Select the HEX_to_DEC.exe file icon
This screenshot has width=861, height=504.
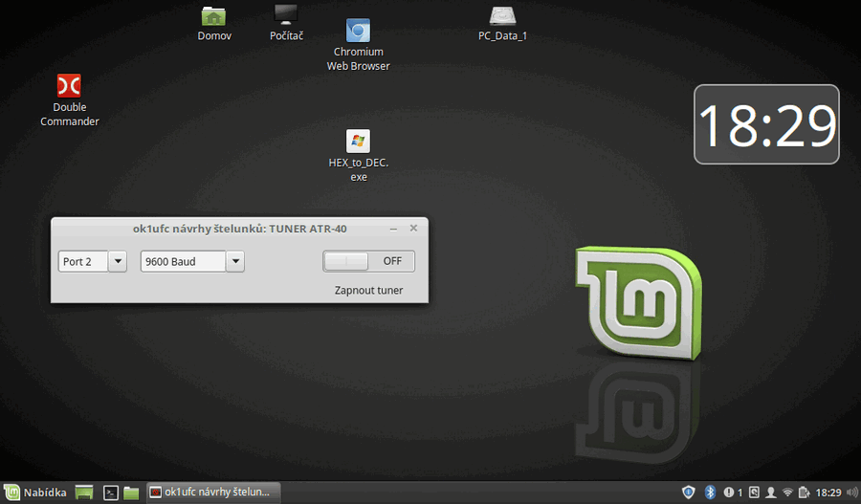coord(358,142)
